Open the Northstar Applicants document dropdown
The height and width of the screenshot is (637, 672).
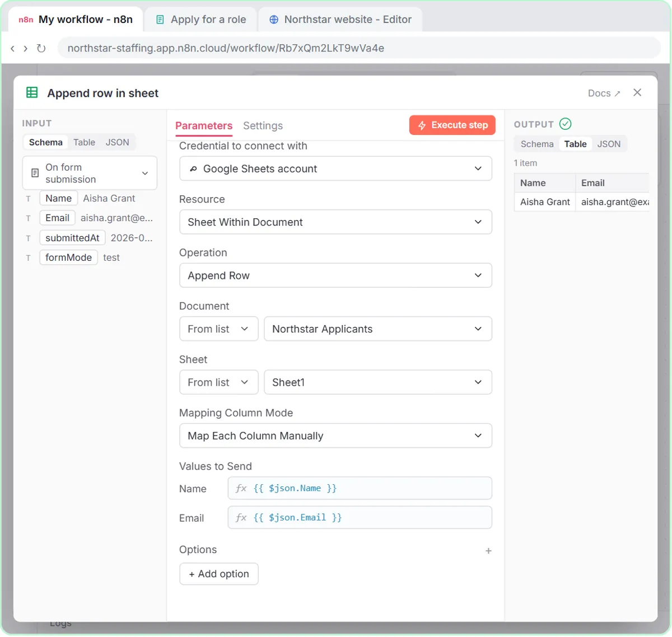378,329
